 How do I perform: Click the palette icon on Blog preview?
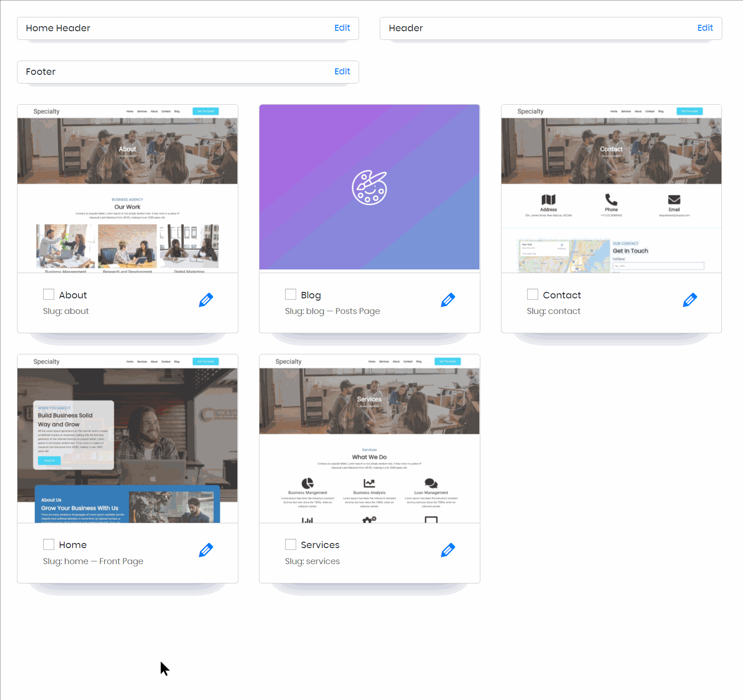point(369,187)
